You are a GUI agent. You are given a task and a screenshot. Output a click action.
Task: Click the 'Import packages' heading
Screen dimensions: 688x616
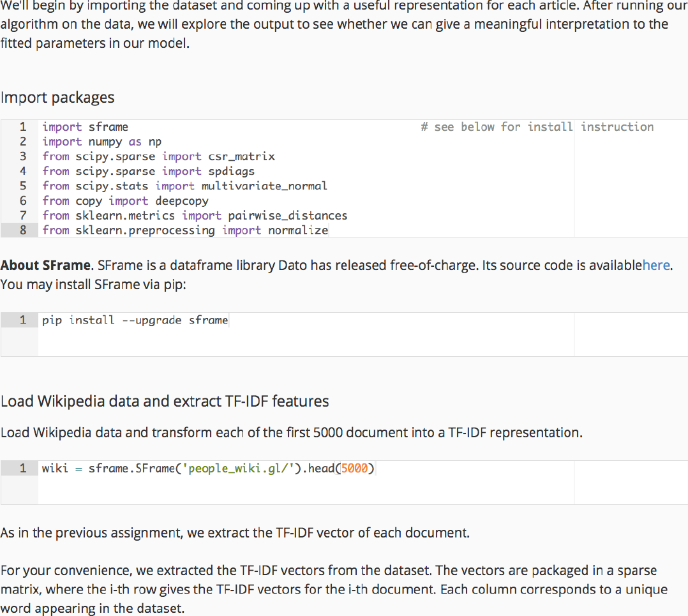point(57,98)
